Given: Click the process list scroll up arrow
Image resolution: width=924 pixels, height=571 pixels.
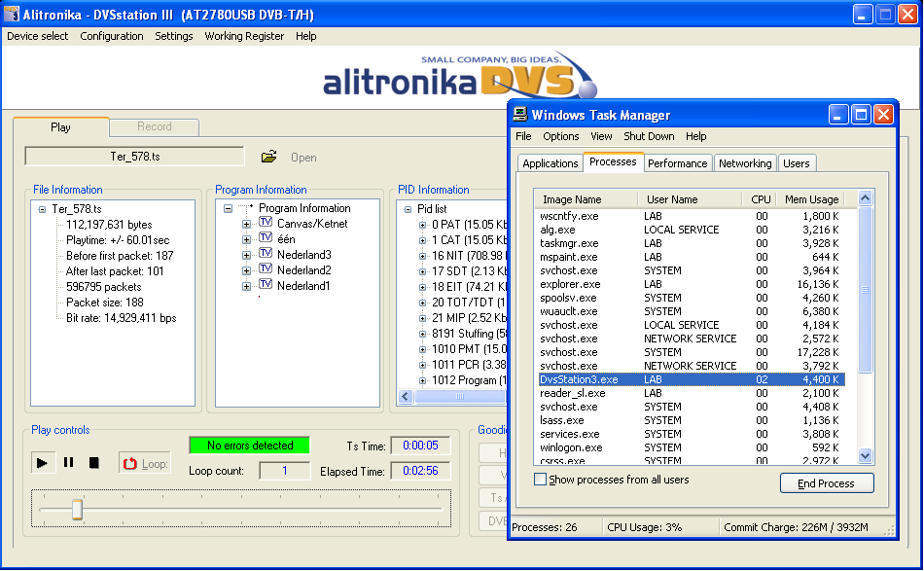Looking at the screenshot, I should coord(865,198).
